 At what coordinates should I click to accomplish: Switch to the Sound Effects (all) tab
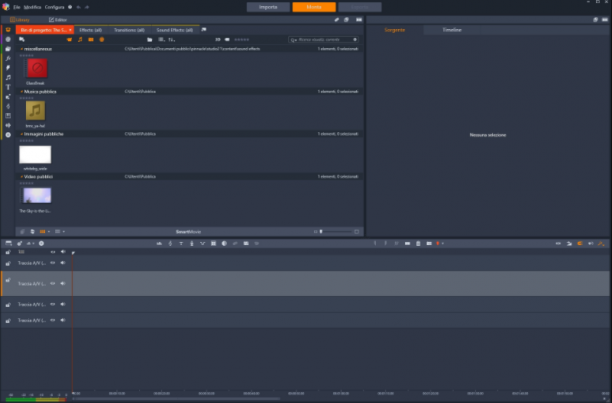(174, 30)
